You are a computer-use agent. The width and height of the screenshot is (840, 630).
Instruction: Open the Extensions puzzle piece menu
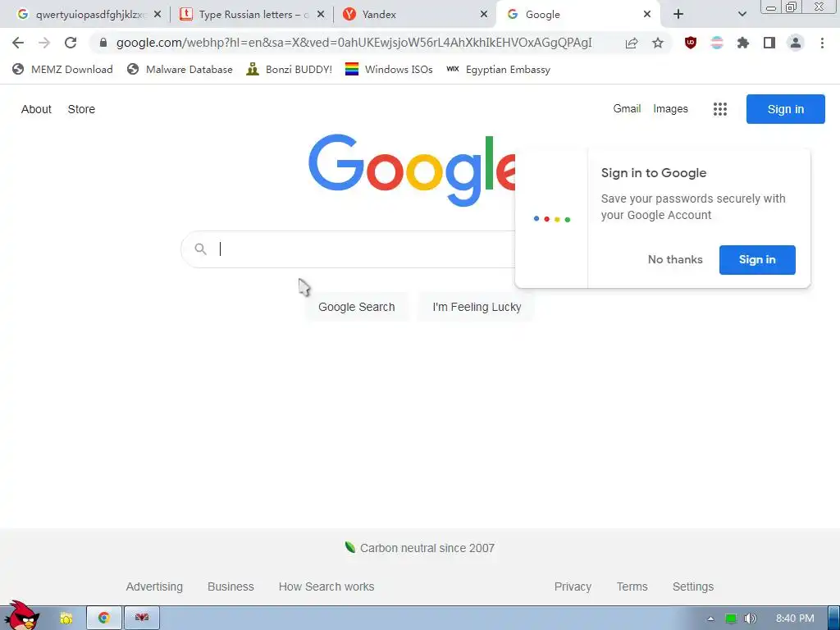tap(743, 43)
